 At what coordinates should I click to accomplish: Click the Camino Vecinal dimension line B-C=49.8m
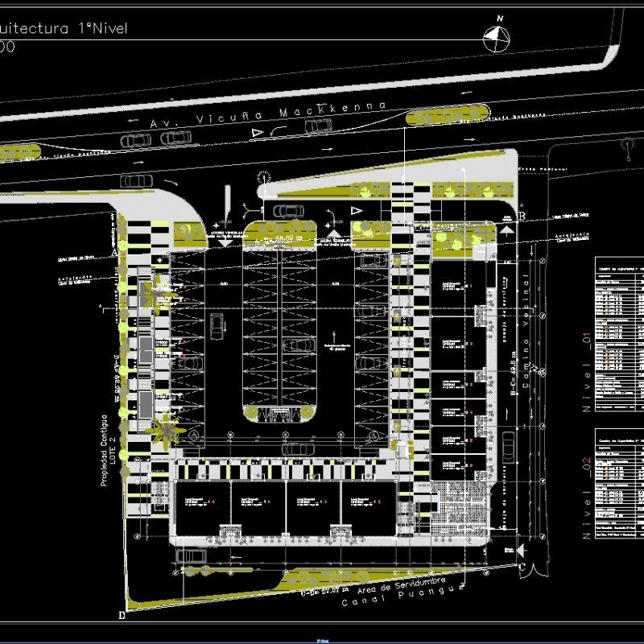click(513, 373)
